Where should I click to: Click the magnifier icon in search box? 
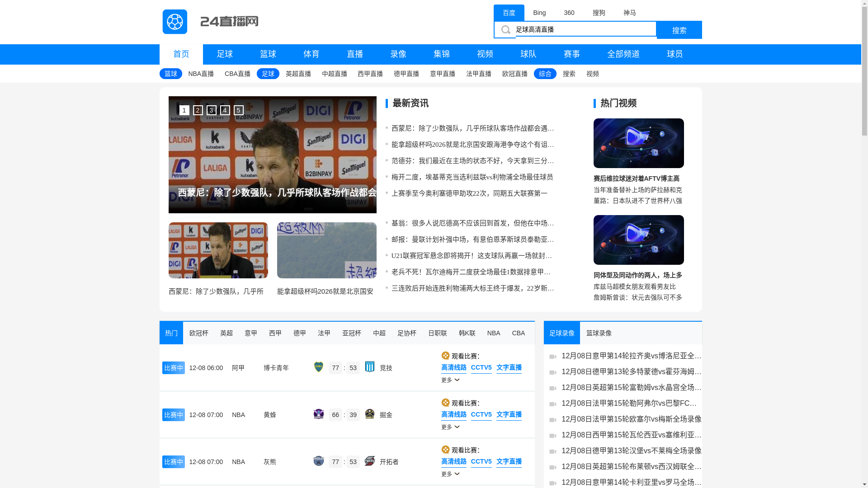click(505, 30)
